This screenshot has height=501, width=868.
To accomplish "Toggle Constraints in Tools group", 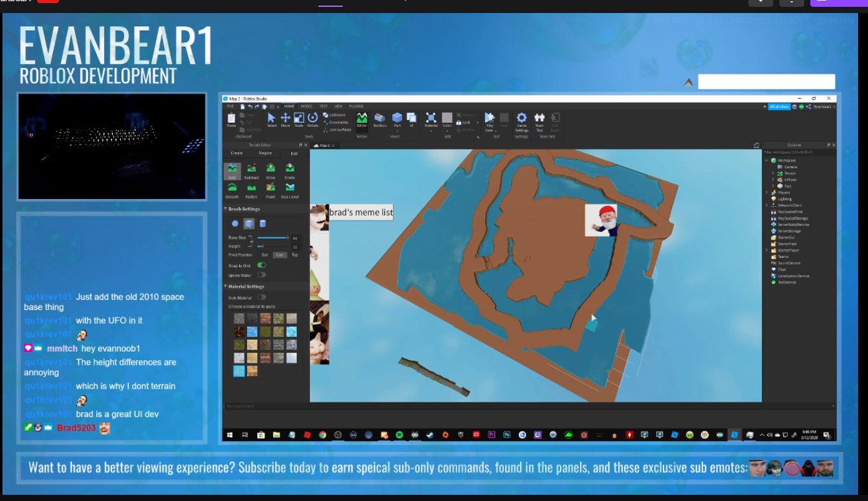I will 336,122.
